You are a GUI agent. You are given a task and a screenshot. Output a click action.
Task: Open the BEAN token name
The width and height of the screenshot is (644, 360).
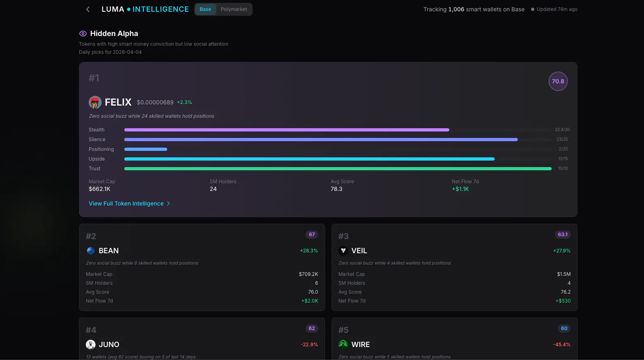(108, 251)
